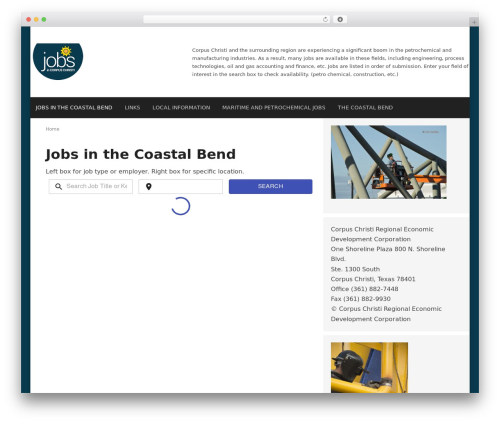Viewport: 500px width, 423px height.
Task: Click the Jobs Corpus Christi logo
Action: [x=58, y=61]
